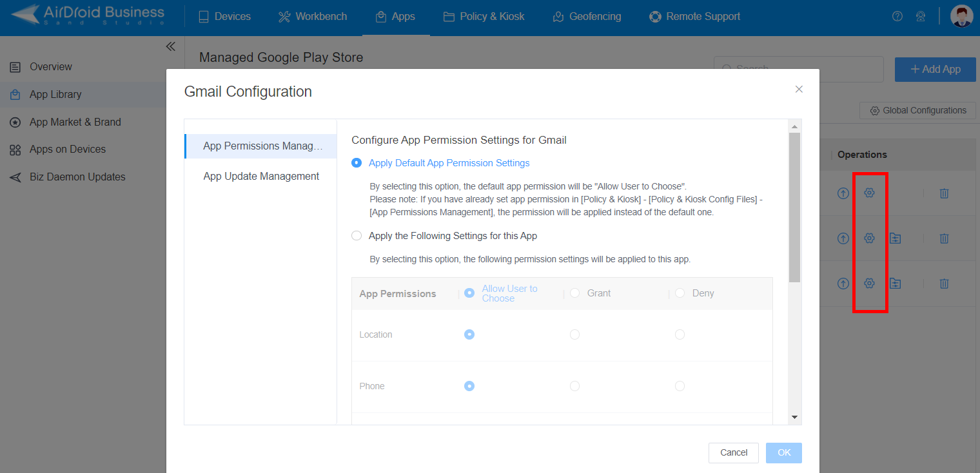The height and width of the screenshot is (473, 980).
Task: Select Apply the Following Settings for this App
Action: click(x=357, y=236)
